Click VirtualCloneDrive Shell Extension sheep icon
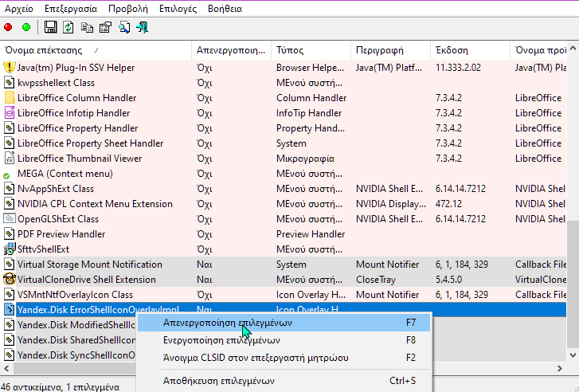 coord(10,280)
